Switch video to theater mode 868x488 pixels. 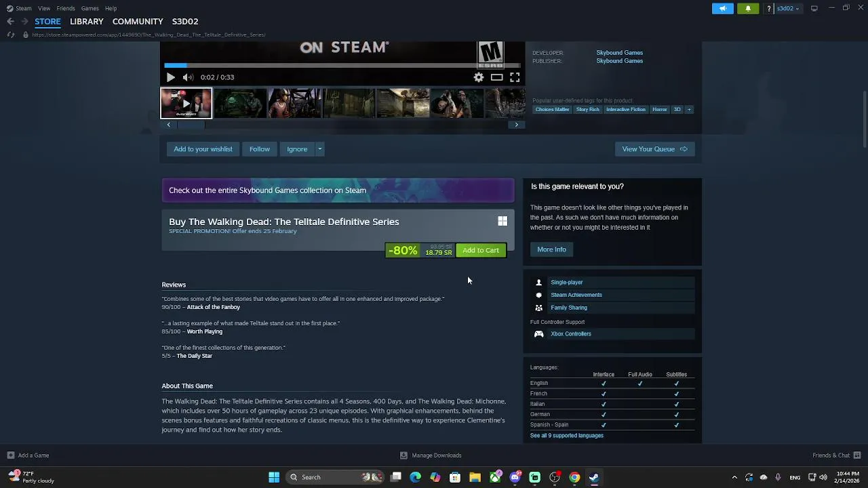[x=497, y=77]
